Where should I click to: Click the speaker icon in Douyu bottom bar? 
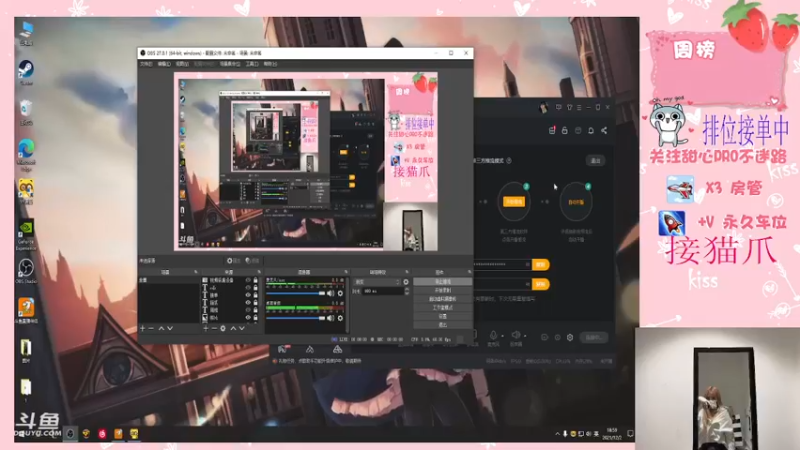[x=516, y=335]
